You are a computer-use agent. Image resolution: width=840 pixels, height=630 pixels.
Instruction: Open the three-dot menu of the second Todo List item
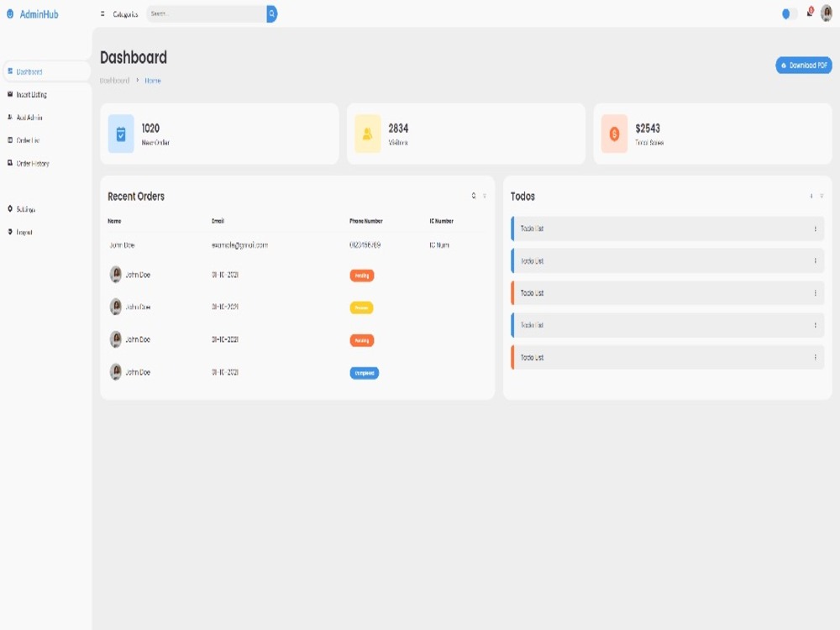click(x=816, y=261)
